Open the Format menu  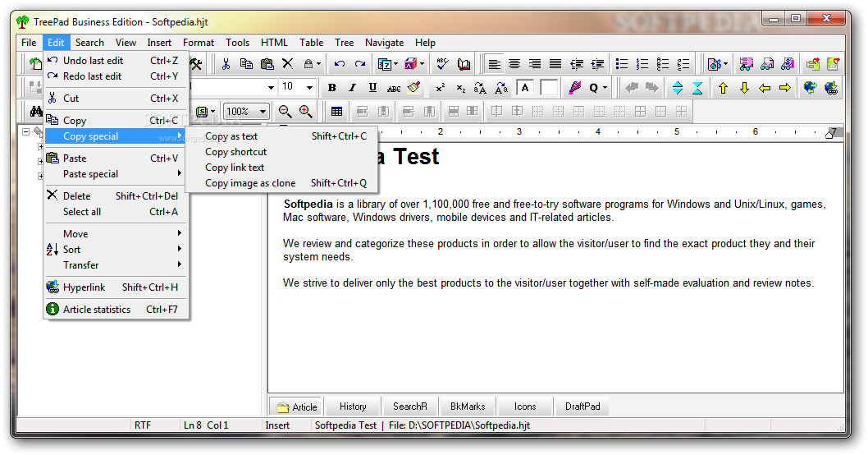[199, 43]
